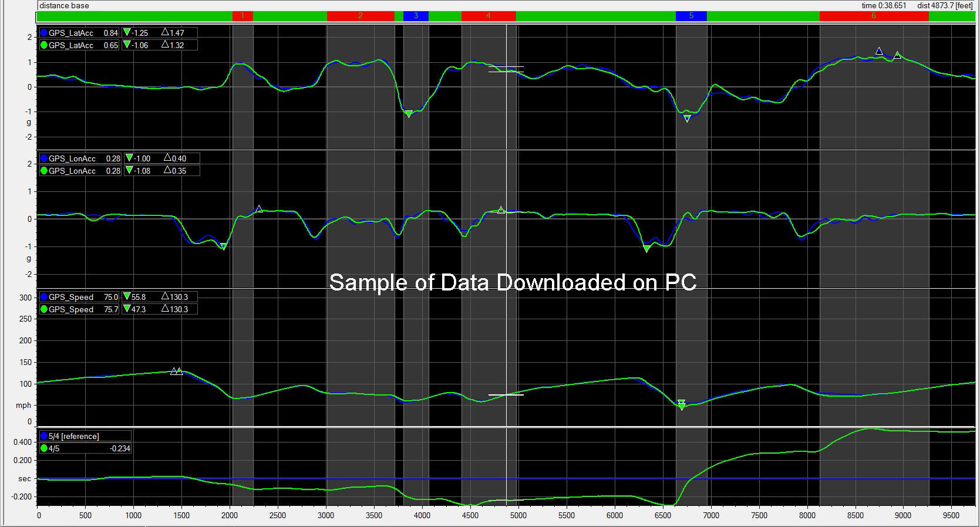Click the 500 tick on the distance axis
The height and width of the screenshot is (527, 980).
pos(85,515)
